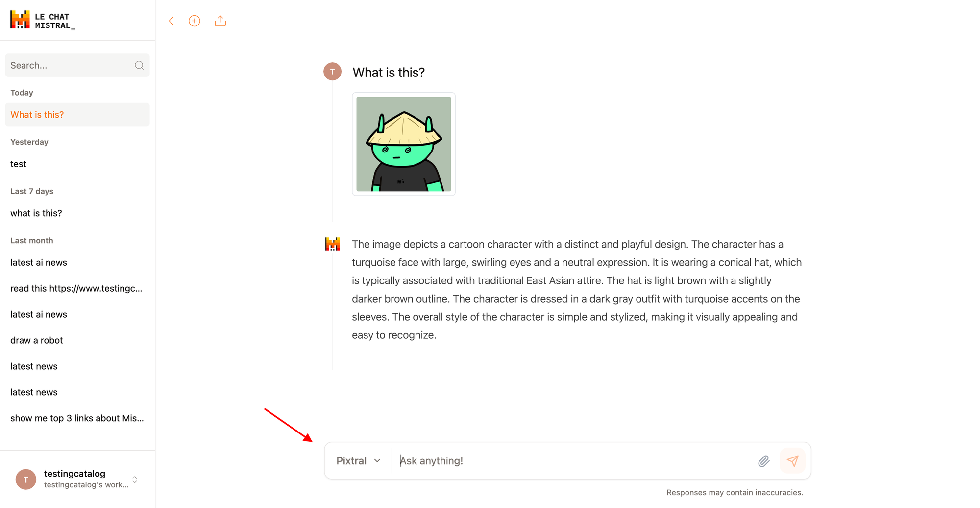Click the search magnifier icon

coord(139,65)
